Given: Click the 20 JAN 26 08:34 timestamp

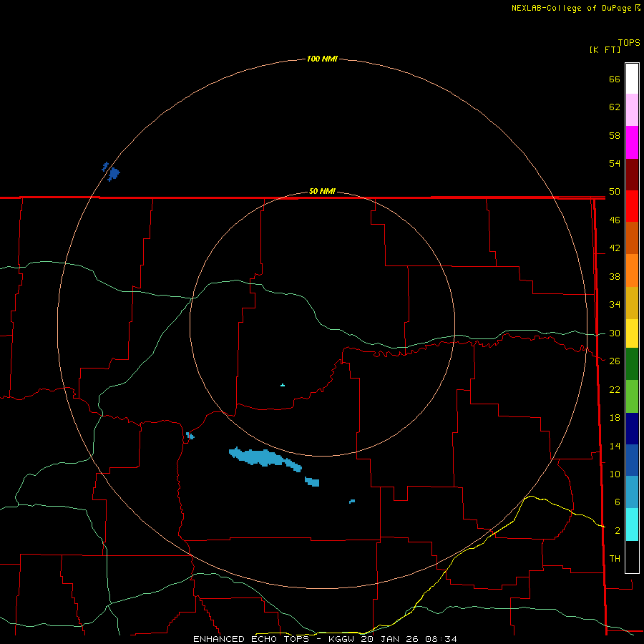Looking at the screenshot, I should click(x=409, y=639).
